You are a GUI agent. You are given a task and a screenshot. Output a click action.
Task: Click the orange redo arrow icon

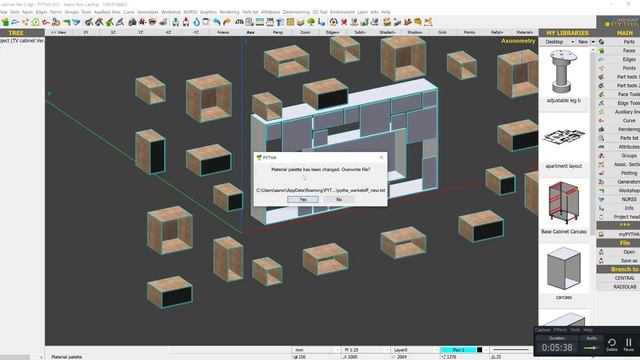(x=226, y=22)
